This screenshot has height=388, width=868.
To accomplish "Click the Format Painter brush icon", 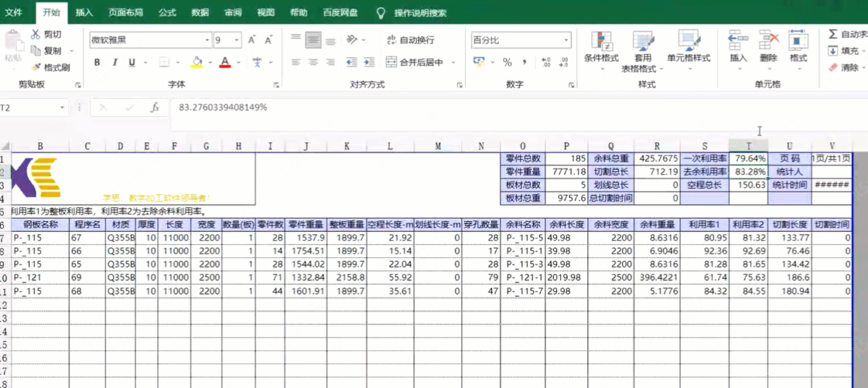I will (x=35, y=67).
